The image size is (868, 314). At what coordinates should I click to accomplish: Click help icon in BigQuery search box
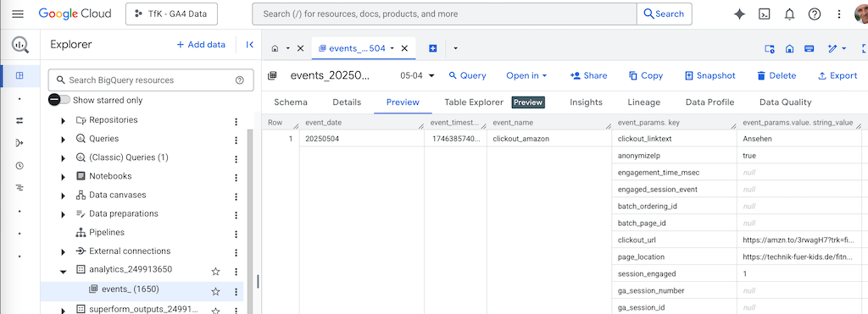[x=240, y=80]
